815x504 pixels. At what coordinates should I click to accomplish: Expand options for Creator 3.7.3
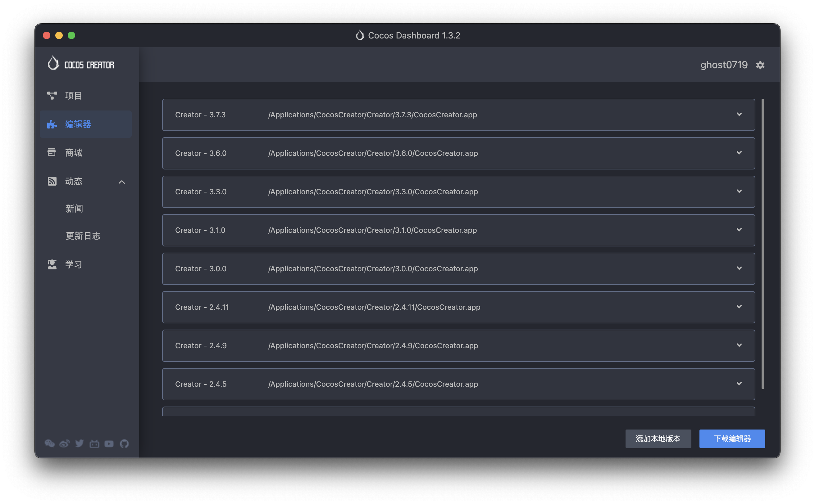click(x=739, y=114)
